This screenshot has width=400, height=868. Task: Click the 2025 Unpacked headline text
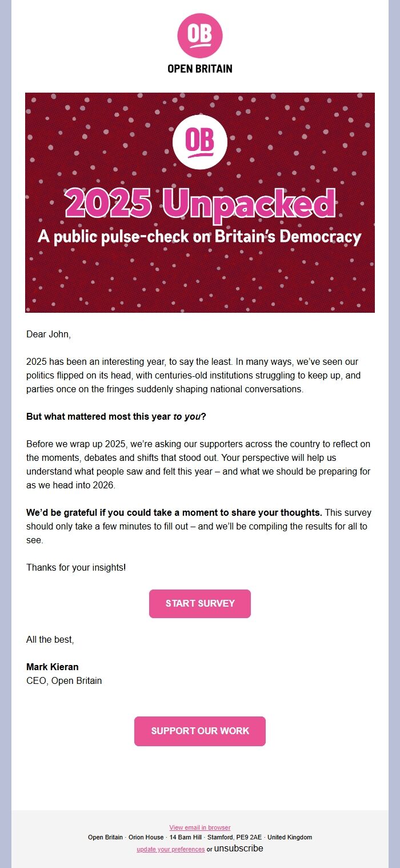pos(199,204)
